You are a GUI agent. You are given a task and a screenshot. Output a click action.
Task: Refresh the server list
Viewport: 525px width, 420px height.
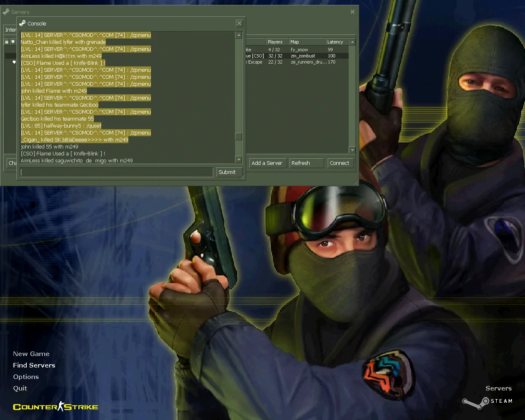(x=306, y=163)
